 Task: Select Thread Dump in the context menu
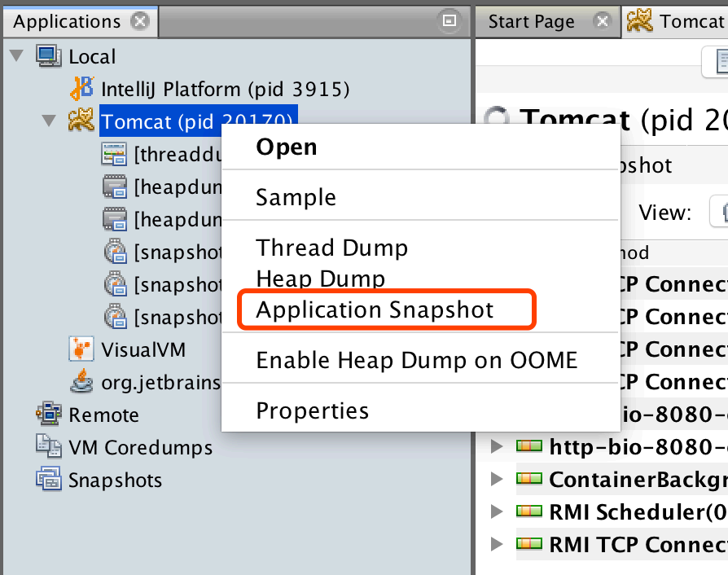pyautogui.click(x=421, y=247)
